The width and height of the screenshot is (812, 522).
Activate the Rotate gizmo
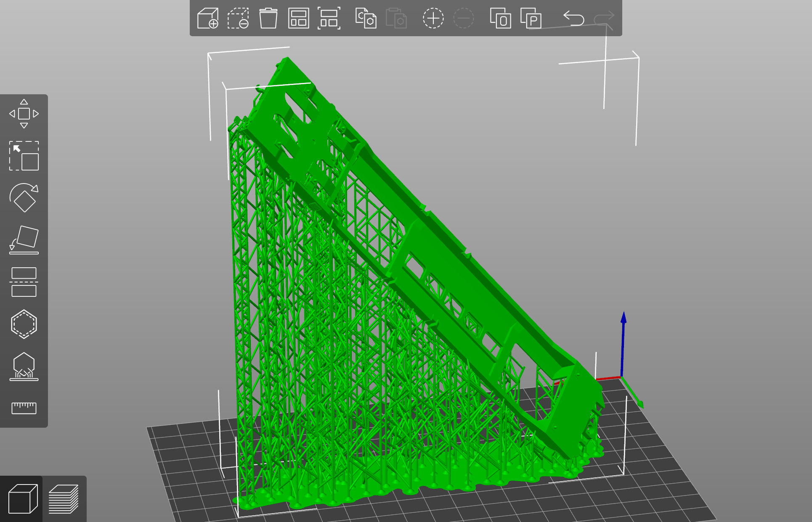tap(24, 198)
